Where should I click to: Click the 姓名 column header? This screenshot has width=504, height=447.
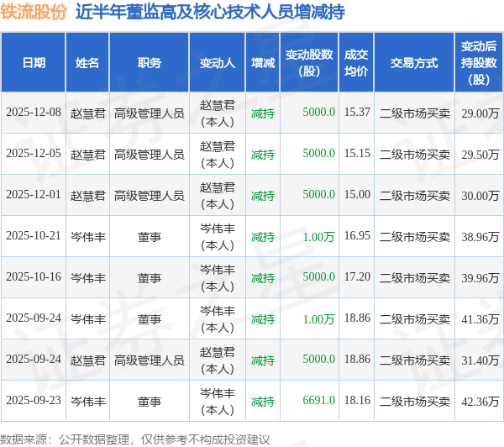pos(87,63)
